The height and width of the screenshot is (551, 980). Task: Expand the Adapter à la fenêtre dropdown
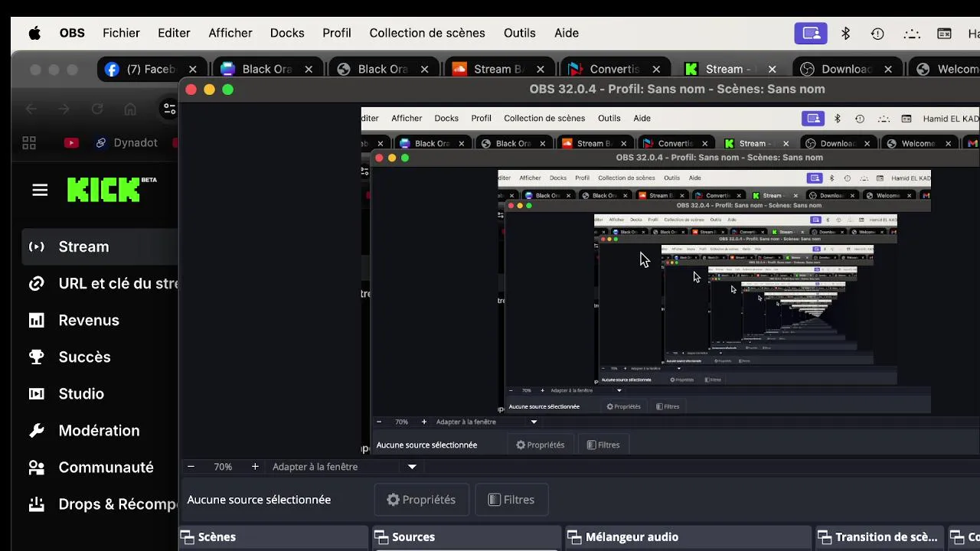(x=412, y=467)
